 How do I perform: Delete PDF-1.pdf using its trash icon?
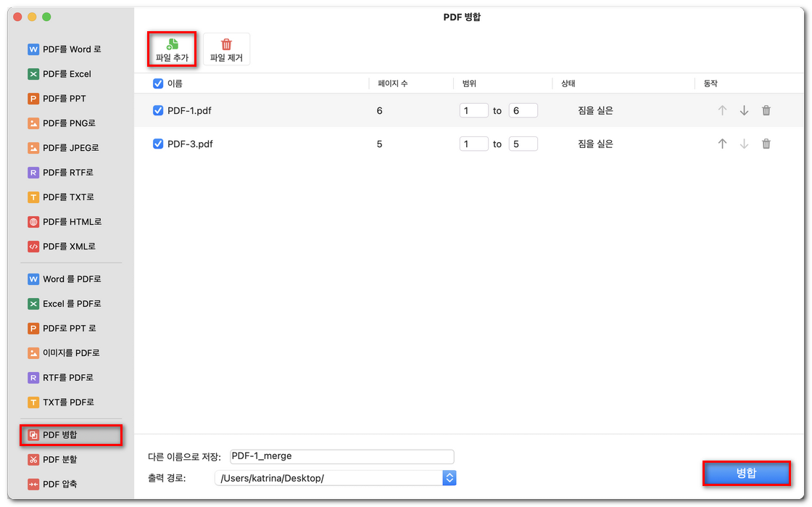(x=766, y=110)
